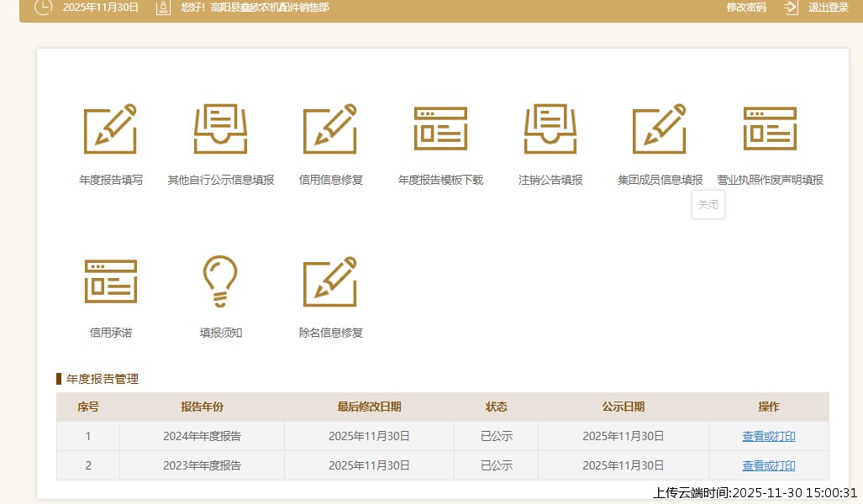Open the 信用承诺 icon

(x=110, y=281)
